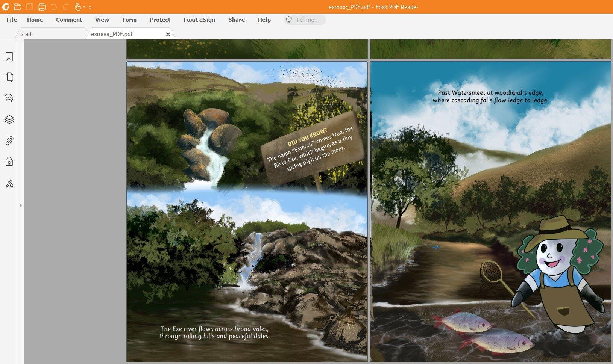Click the Save disk icon
The height and width of the screenshot is (364, 613).
click(30, 7)
